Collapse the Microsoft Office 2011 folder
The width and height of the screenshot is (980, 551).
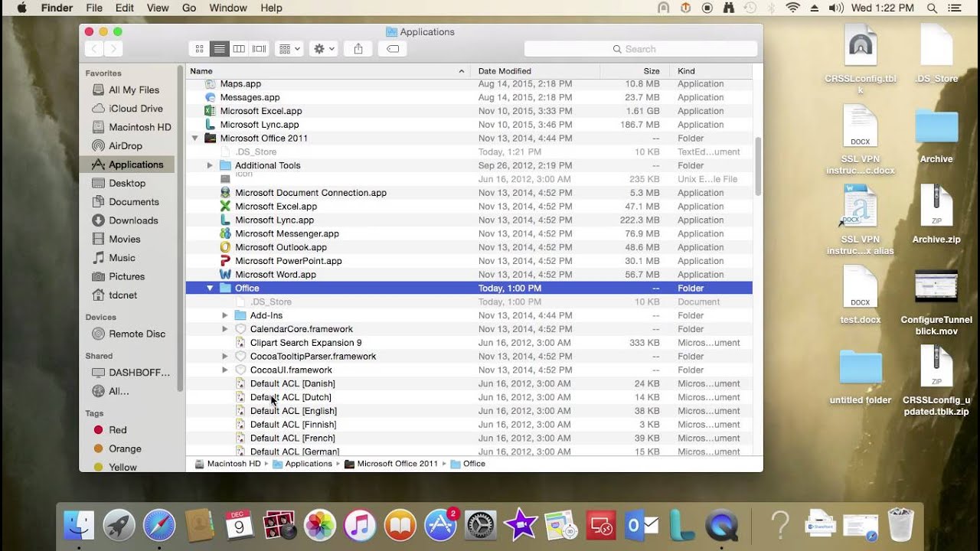[194, 139]
